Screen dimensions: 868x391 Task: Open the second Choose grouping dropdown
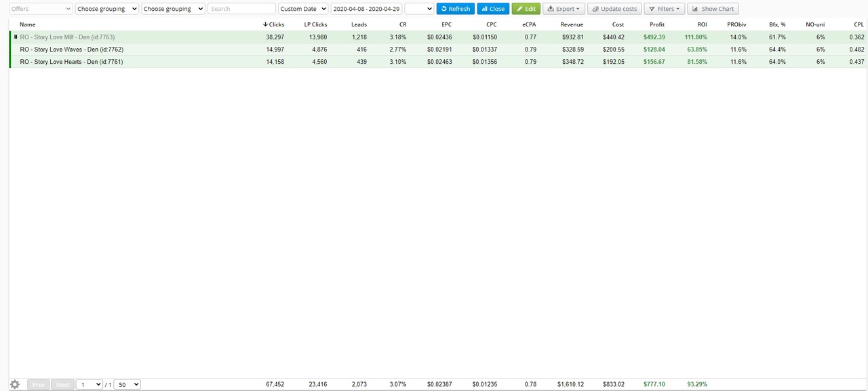tap(173, 9)
